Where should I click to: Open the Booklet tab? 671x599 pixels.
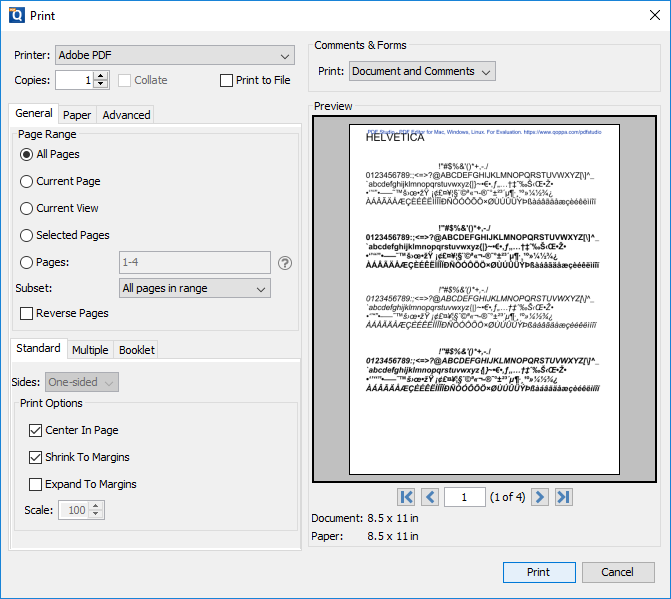coord(137,350)
